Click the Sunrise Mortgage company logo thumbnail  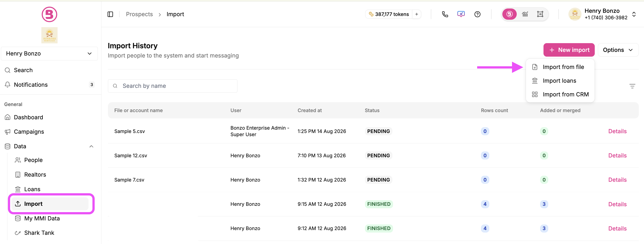click(x=49, y=35)
